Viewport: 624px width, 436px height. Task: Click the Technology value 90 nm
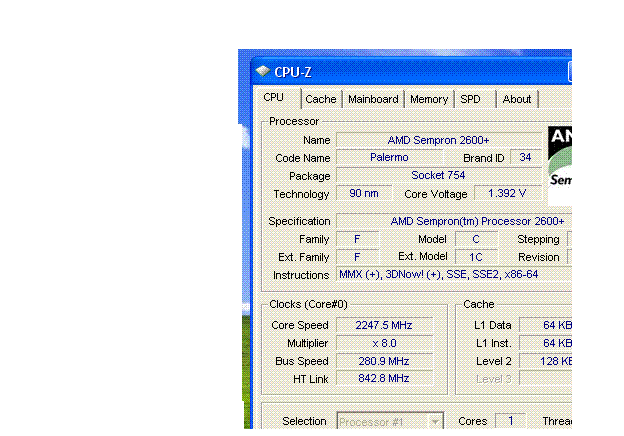pos(364,193)
